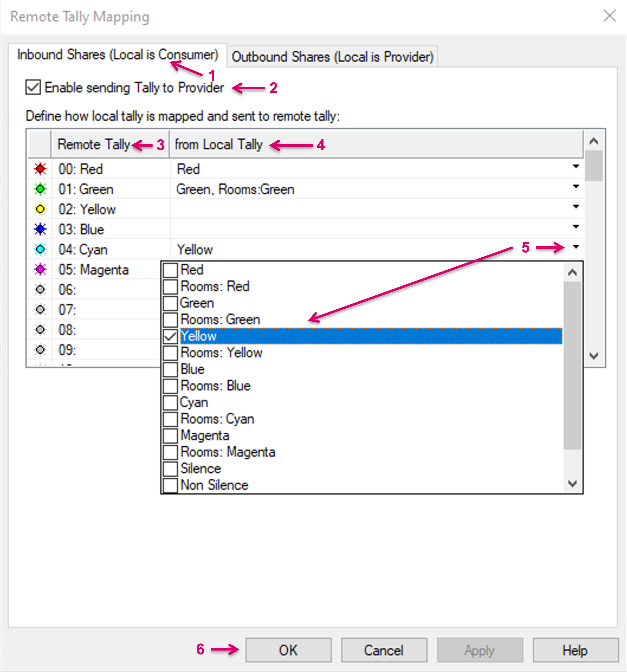Disable sending Tally to Provider checkbox
The width and height of the screenshot is (627, 672).
pos(33,87)
